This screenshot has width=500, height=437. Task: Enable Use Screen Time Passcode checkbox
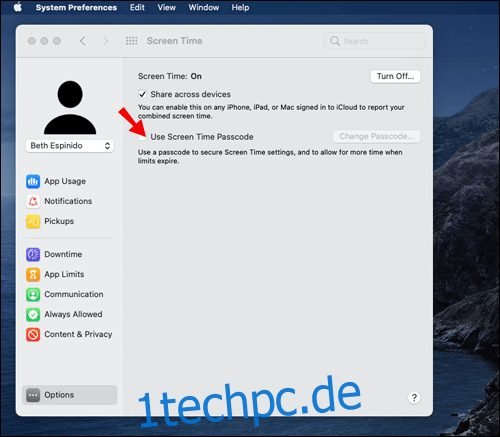click(x=142, y=137)
